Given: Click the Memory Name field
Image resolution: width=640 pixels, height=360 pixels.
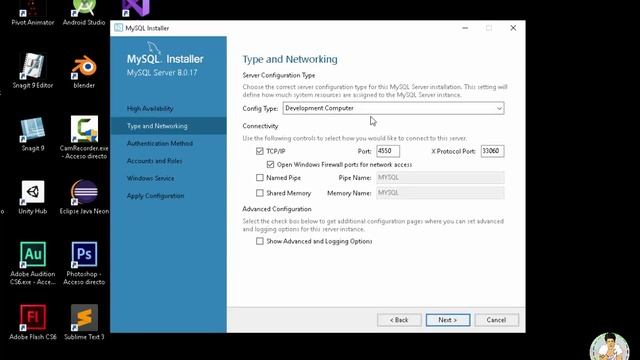Looking at the screenshot, I should pyautogui.click(x=440, y=193).
